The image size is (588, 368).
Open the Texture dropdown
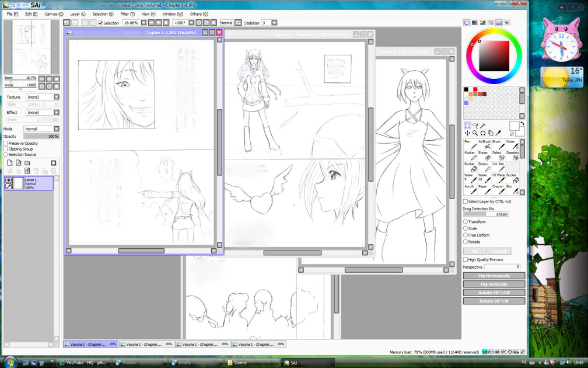57,97
